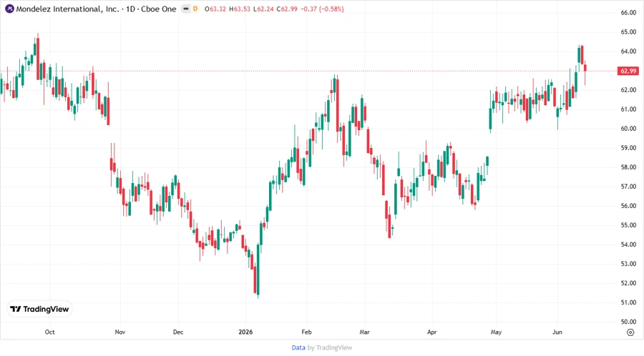Viewport: 644px width, 356px height.
Task: Click the close value C62.99
Action: click(x=287, y=9)
